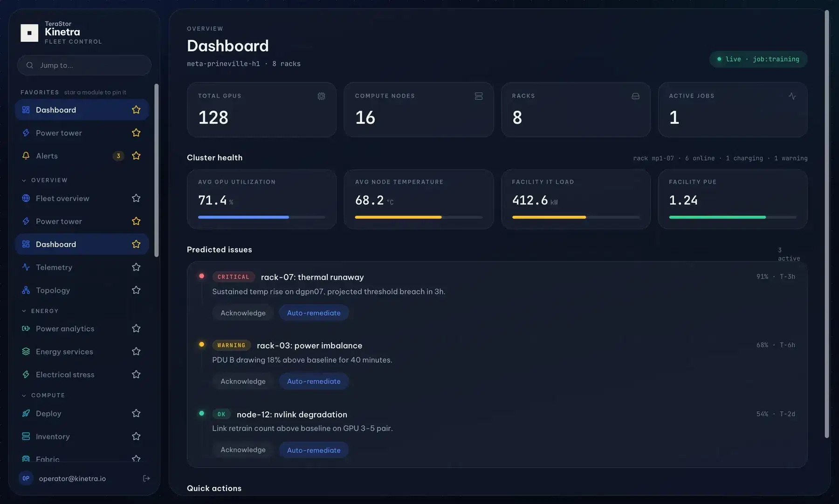Click the Alerts badge showing 3
The image size is (839, 504).
coord(118,156)
